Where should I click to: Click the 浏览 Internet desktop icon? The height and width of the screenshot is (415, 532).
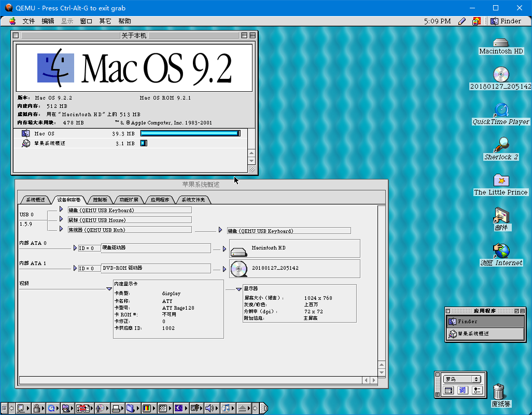click(501, 252)
